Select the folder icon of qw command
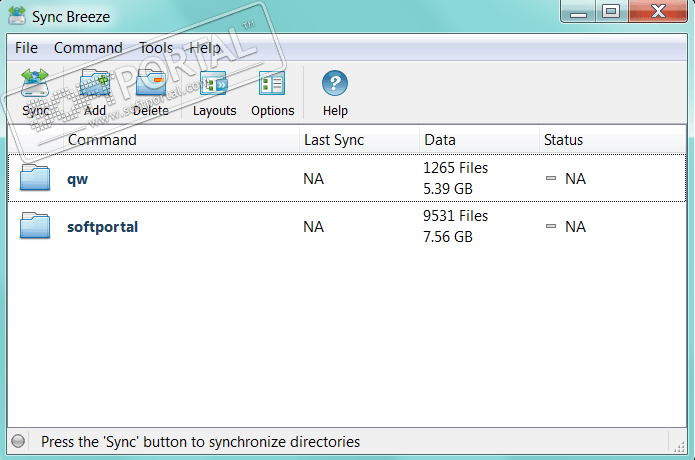Image resolution: width=695 pixels, height=460 pixels. [x=35, y=177]
